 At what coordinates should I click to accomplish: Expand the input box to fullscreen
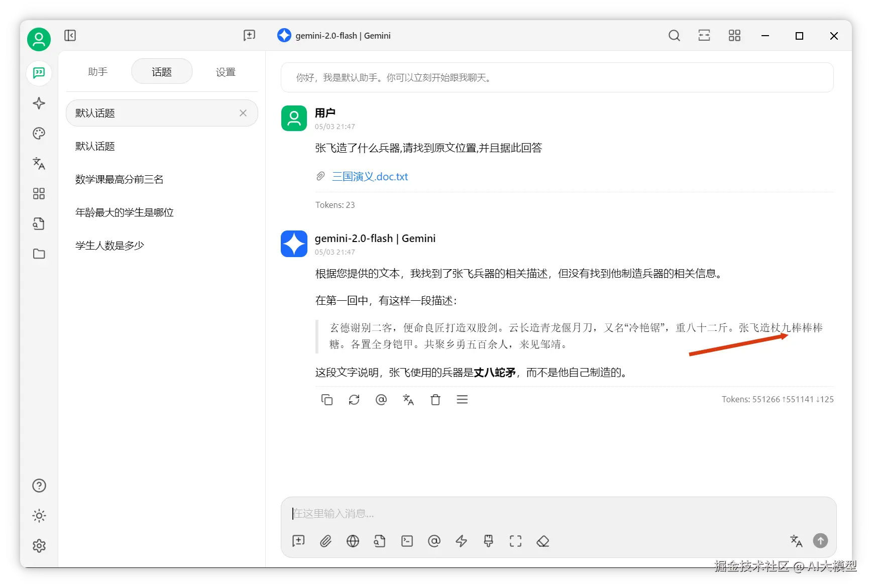click(515, 541)
